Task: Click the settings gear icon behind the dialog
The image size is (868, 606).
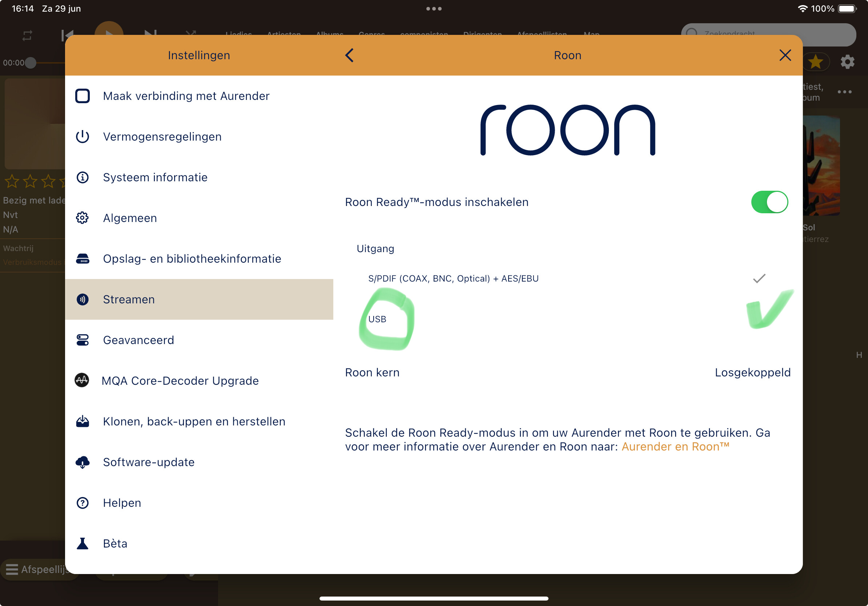Action: [848, 62]
